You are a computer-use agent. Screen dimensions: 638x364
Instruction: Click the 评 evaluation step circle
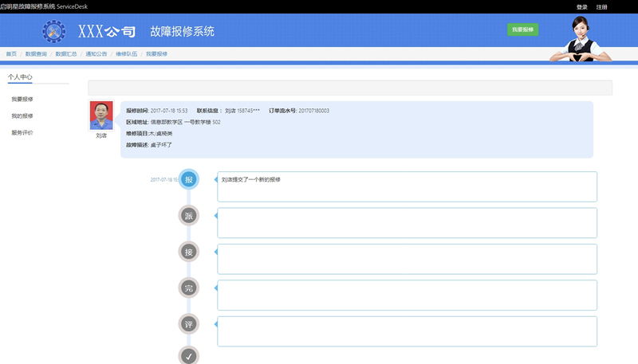(x=189, y=324)
